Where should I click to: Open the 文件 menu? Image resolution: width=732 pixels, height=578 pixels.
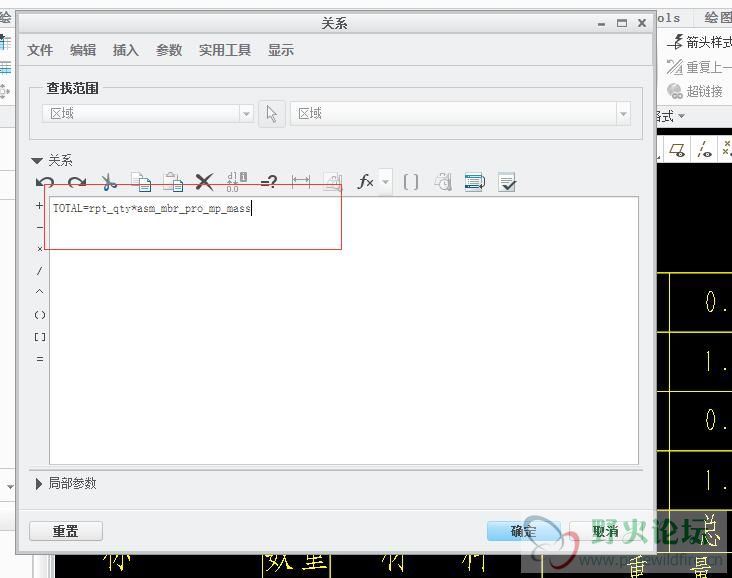(40, 50)
